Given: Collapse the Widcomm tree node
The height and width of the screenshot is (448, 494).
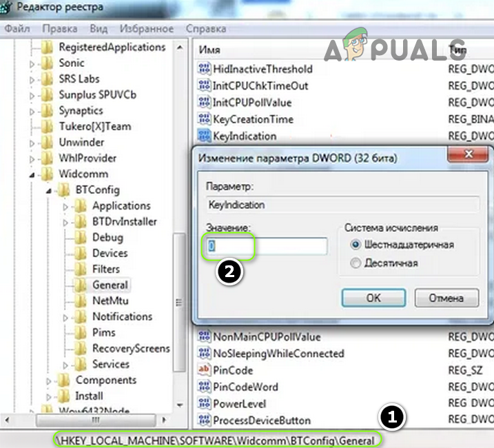Looking at the screenshot, I should (32, 175).
